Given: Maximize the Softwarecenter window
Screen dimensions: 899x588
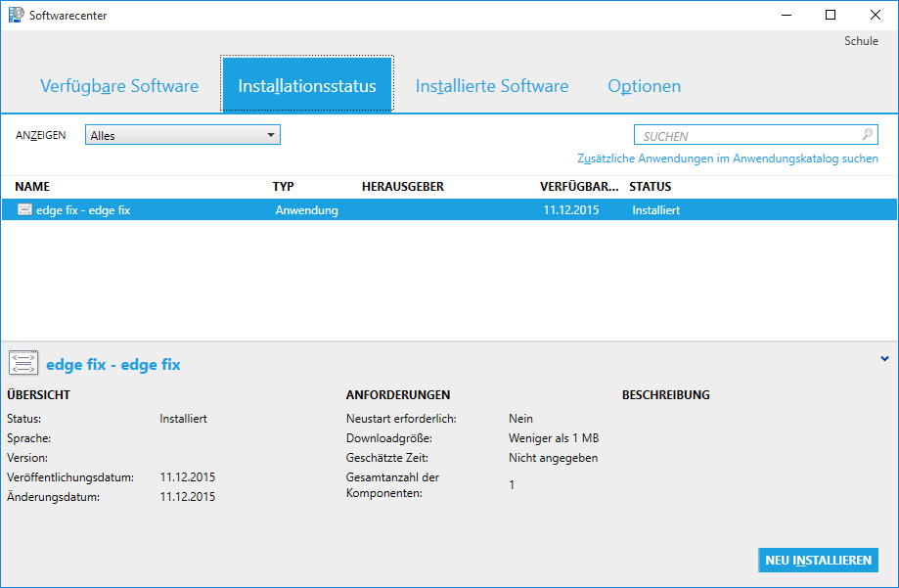Looking at the screenshot, I should click(x=831, y=15).
